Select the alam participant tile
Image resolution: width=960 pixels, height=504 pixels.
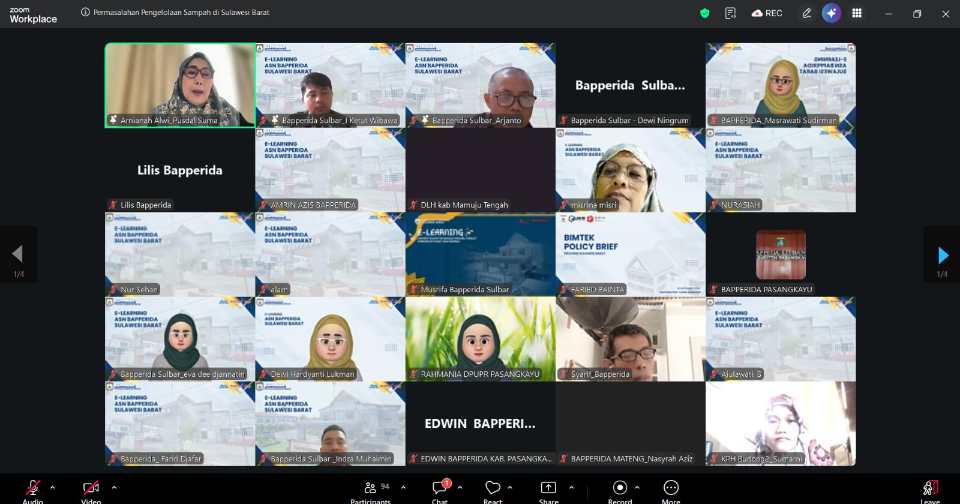click(x=330, y=254)
